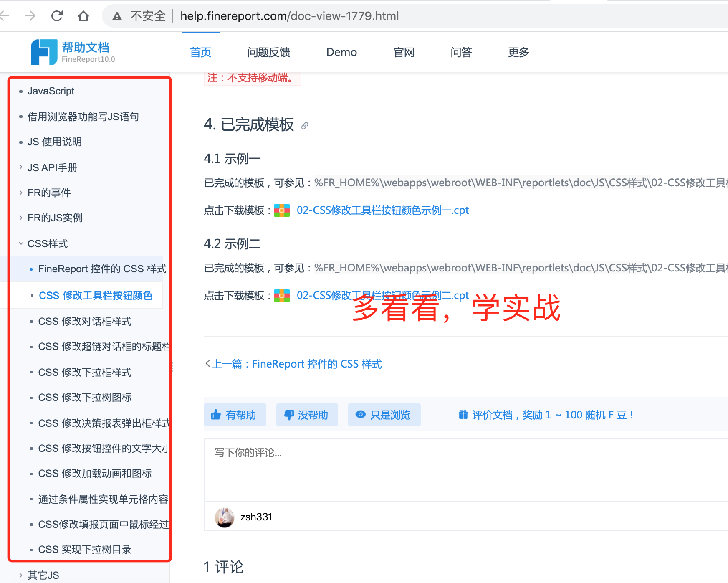Open the 问答 menu item
Image resolution: width=728 pixels, height=583 pixels.
(461, 52)
